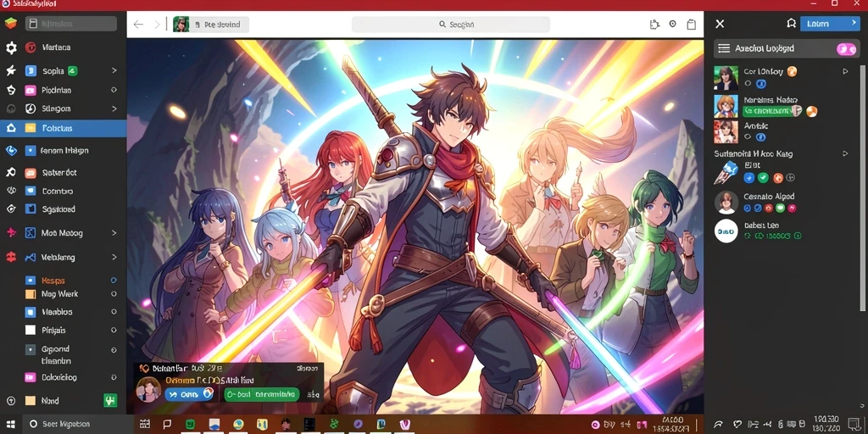Open the green plug icon at the sidebar bottom
Viewport: 868px width, 434px height.
[110, 401]
